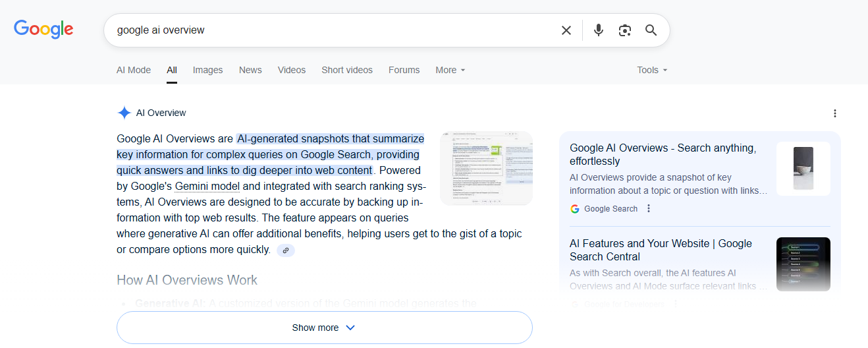Expand the More search filters dropdown

tap(450, 70)
